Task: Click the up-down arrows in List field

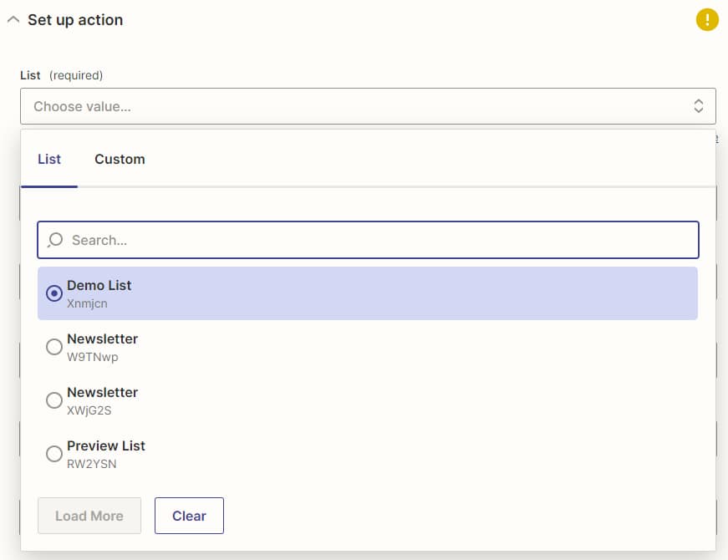Action: click(698, 106)
